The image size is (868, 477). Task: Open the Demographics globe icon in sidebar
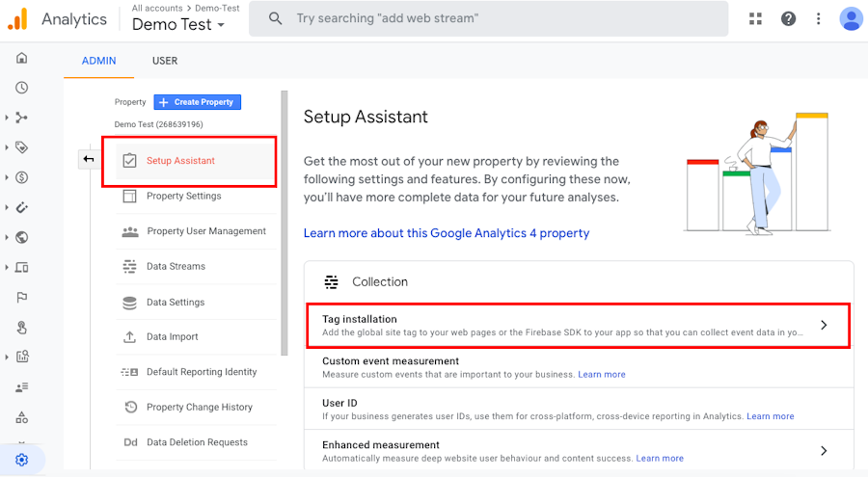pos(21,237)
